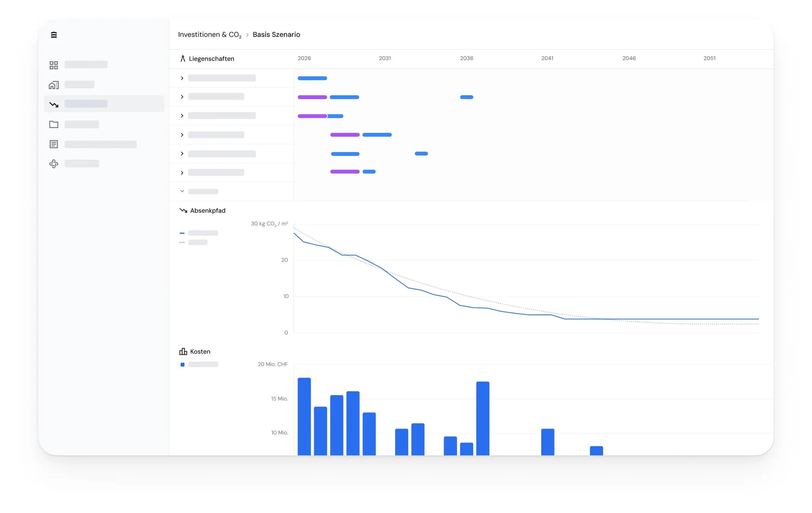Image resolution: width=812 pixels, height=513 pixels.
Task: Click the Kosten section heading
Action: click(200, 352)
